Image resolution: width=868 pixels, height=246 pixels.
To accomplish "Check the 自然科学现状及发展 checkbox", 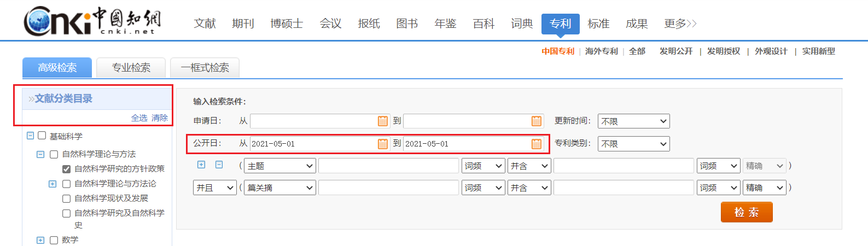I will click(66, 198).
